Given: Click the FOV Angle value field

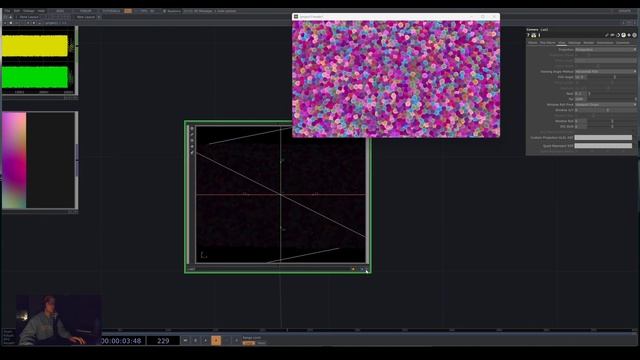Looking at the screenshot, I should pyautogui.click(x=580, y=77).
